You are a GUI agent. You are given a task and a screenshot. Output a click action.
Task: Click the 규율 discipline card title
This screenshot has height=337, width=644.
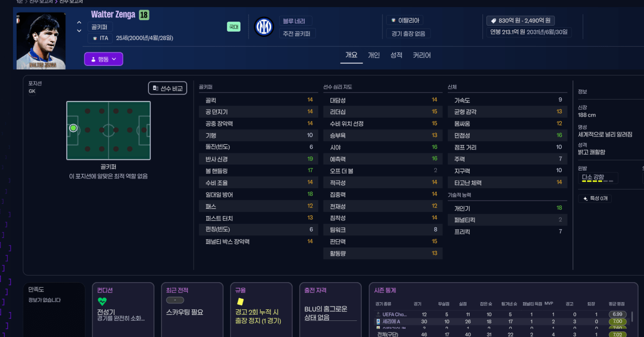pos(240,290)
